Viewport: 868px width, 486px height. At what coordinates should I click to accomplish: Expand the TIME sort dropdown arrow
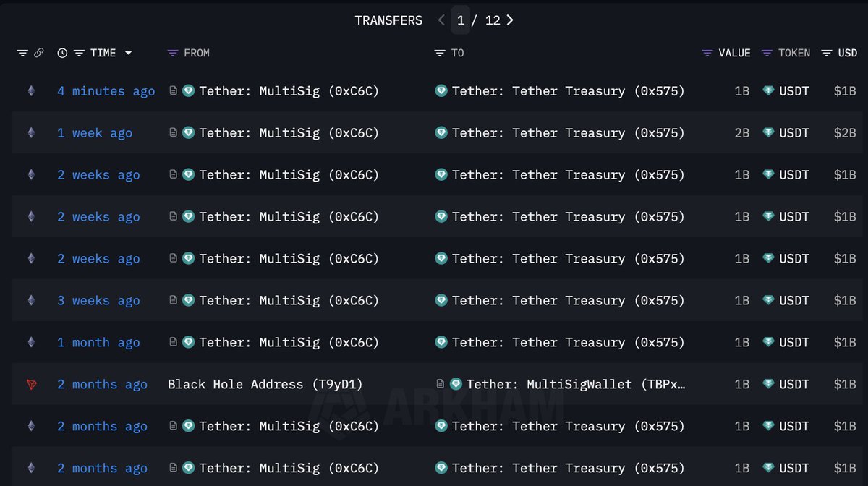(129, 53)
